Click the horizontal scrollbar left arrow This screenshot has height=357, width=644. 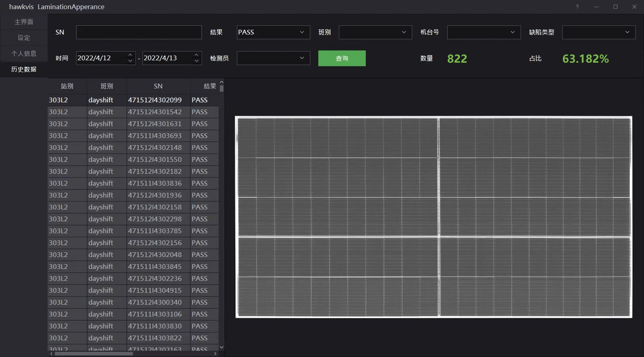51,354
